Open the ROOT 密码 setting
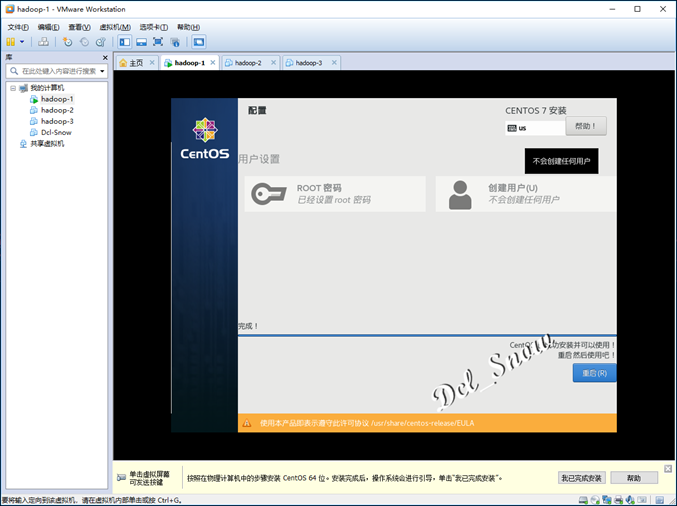This screenshot has height=506, width=677. [x=335, y=194]
